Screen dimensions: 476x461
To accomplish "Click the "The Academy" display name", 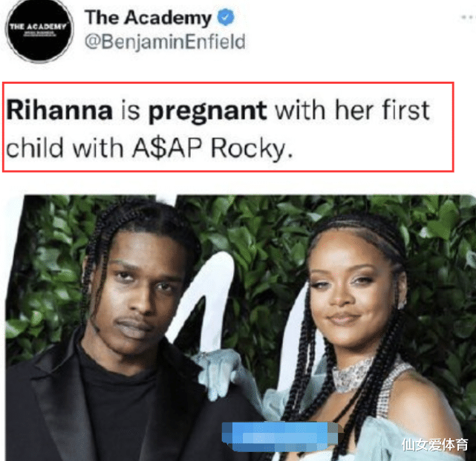I will click(x=148, y=18).
